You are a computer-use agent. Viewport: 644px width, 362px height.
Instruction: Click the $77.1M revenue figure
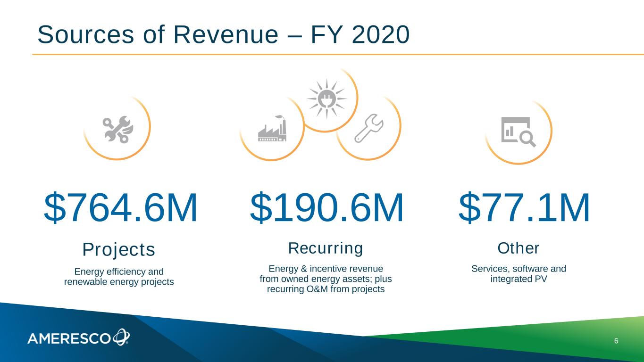pyautogui.click(x=524, y=208)
